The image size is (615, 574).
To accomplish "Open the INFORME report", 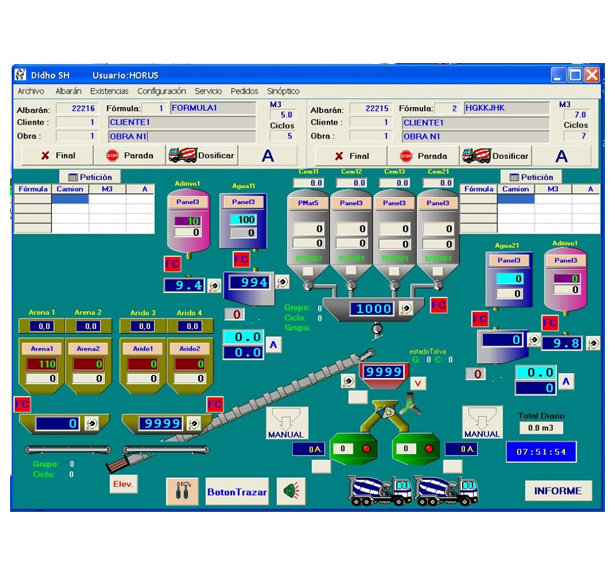I will 558,490.
